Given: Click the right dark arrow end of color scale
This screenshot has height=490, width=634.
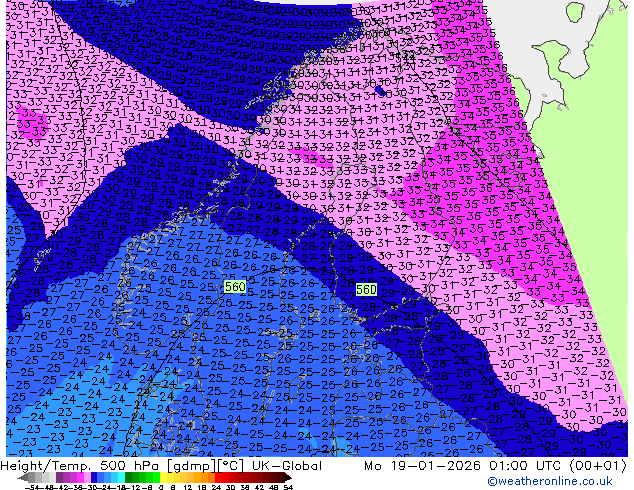Looking at the screenshot, I should click(x=288, y=478).
